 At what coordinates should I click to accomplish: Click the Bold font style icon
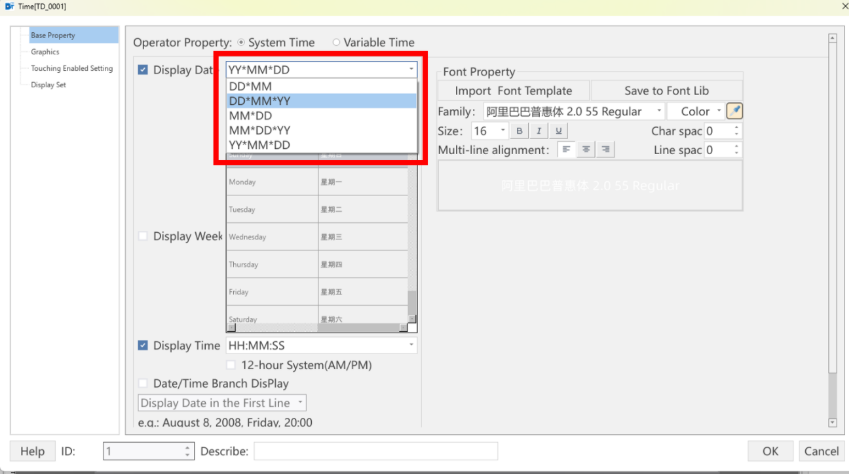(519, 131)
